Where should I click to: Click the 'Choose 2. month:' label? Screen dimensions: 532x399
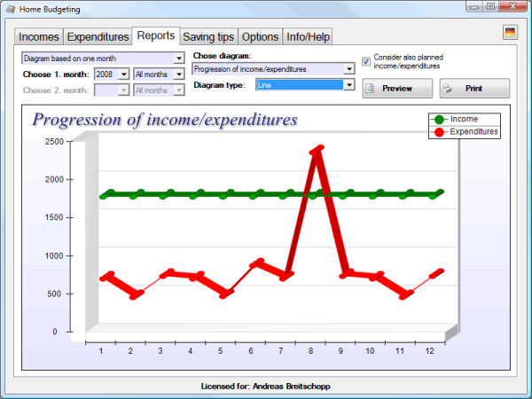pos(56,90)
